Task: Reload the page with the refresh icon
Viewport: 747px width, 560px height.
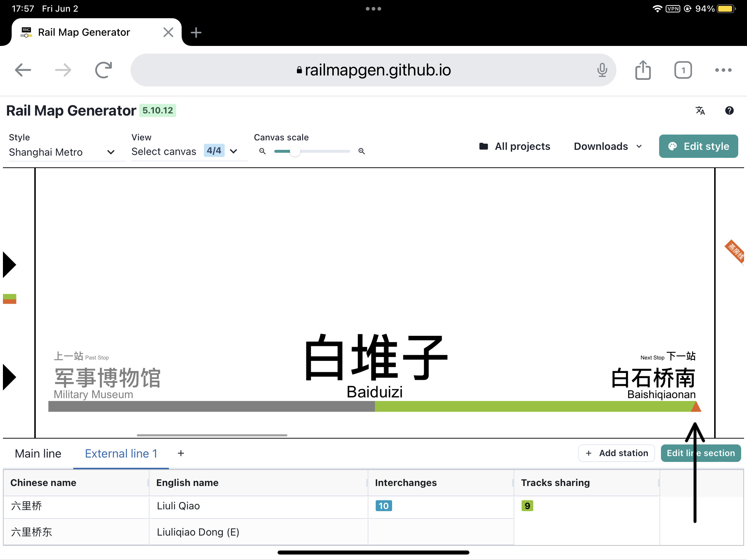Action: point(103,70)
